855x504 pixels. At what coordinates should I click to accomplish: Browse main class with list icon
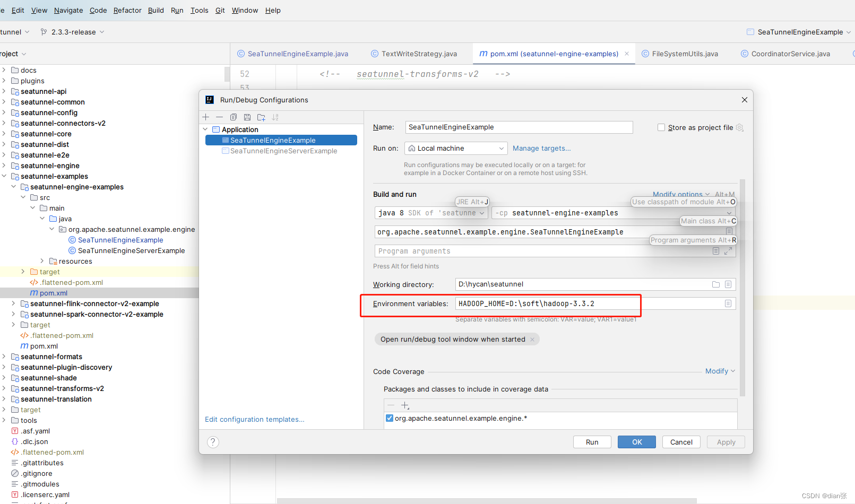pos(729,231)
